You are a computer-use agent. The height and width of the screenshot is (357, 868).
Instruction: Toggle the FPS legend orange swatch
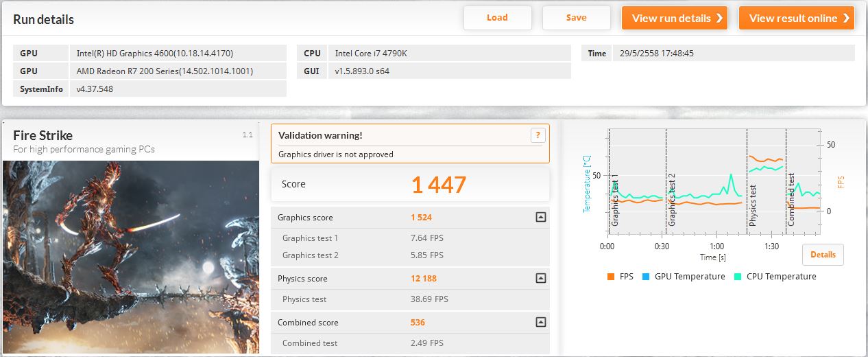coord(610,277)
